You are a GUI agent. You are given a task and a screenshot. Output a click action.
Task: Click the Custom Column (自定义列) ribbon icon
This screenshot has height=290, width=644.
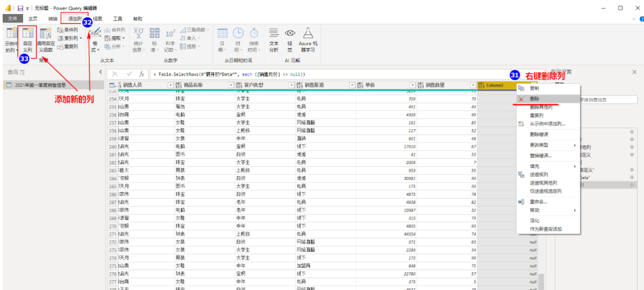tap(27, 40)
